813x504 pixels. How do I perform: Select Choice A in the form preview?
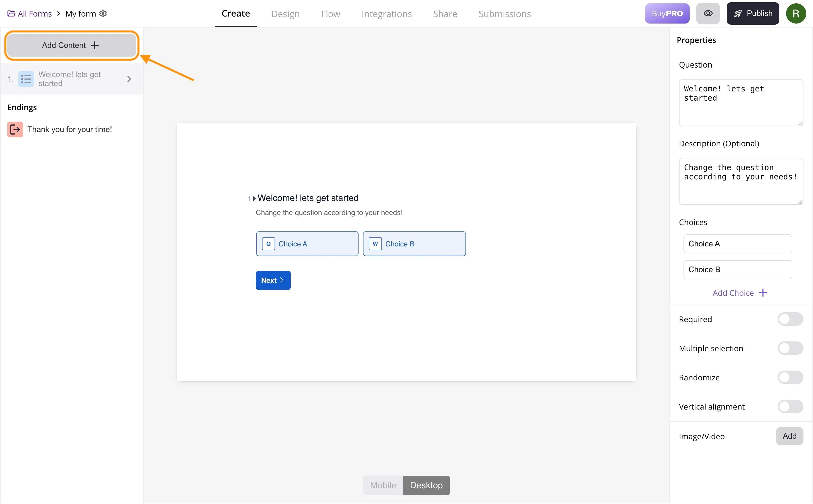(x=307, y=244)
